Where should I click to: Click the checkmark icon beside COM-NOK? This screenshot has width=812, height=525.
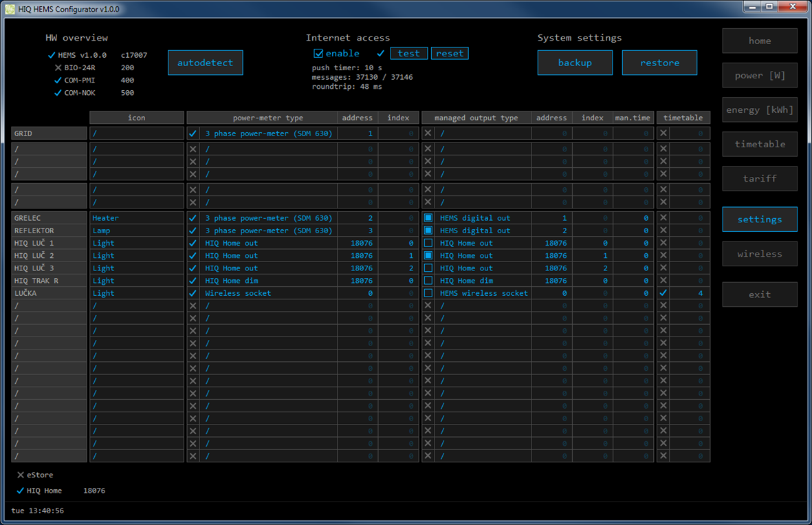tap(58, 93)
